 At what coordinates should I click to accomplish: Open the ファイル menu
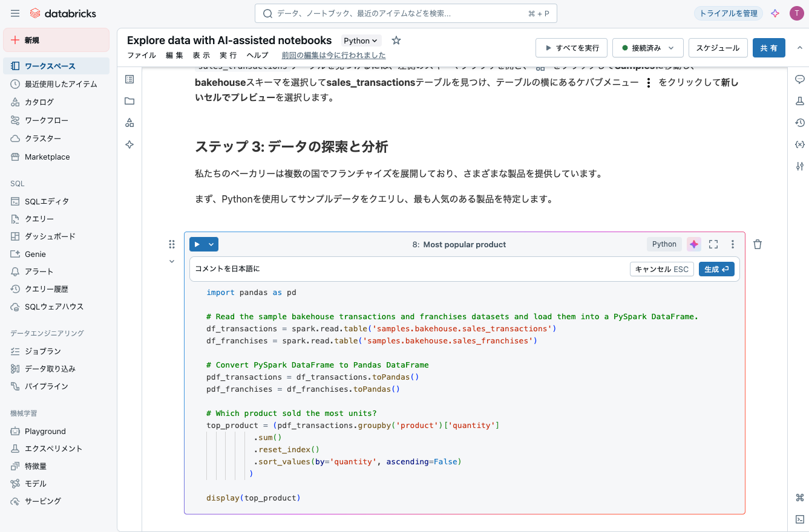pos(141,55)
